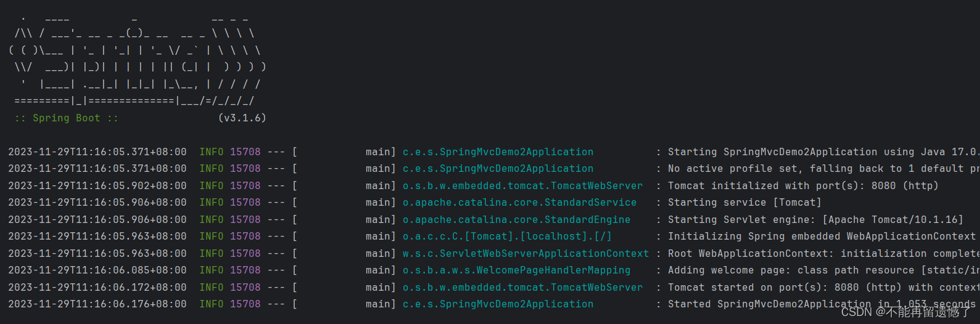The width and height of the screenshot is (980, 324).
Task: Click the 'w.s.c.ServletWebServerApplicationContext' logger name
Action: pos(525,254)
